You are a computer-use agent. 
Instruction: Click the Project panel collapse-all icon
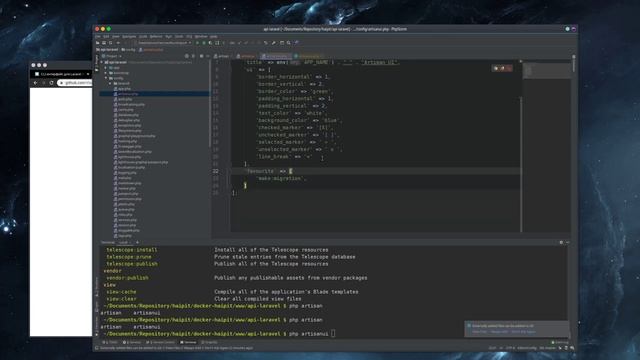193,56
